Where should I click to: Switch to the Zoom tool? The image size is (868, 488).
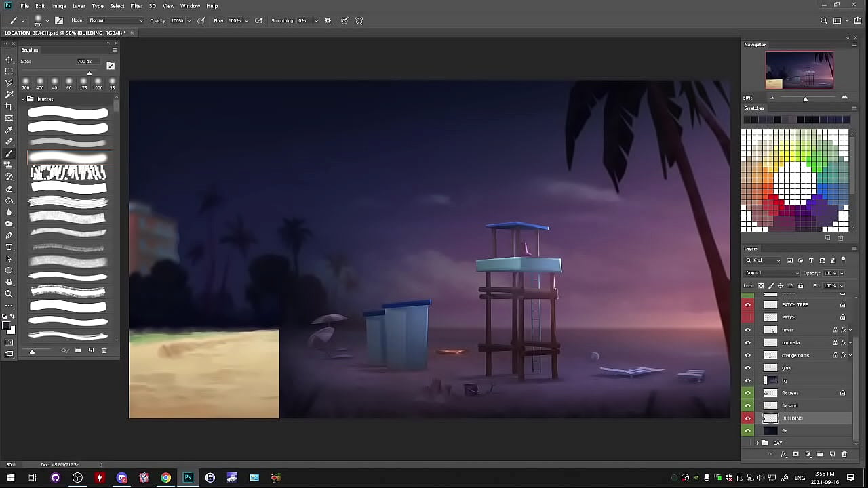click(x=9, y=293)
